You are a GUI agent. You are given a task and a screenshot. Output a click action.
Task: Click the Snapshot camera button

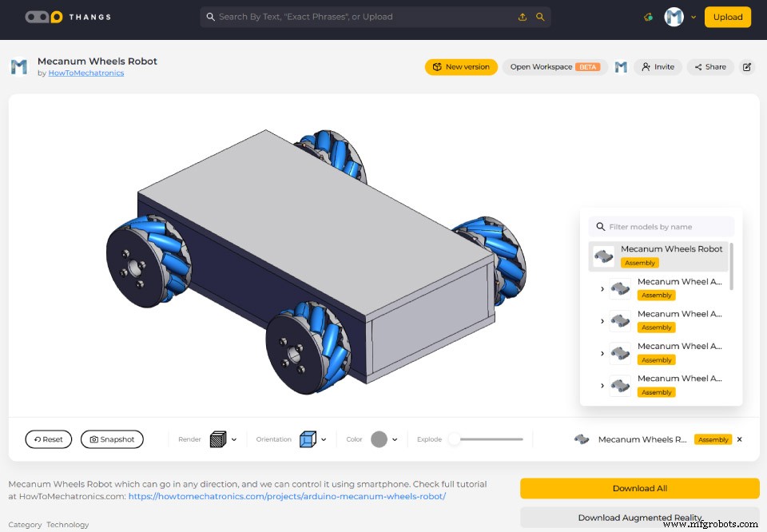click(112, 439)
